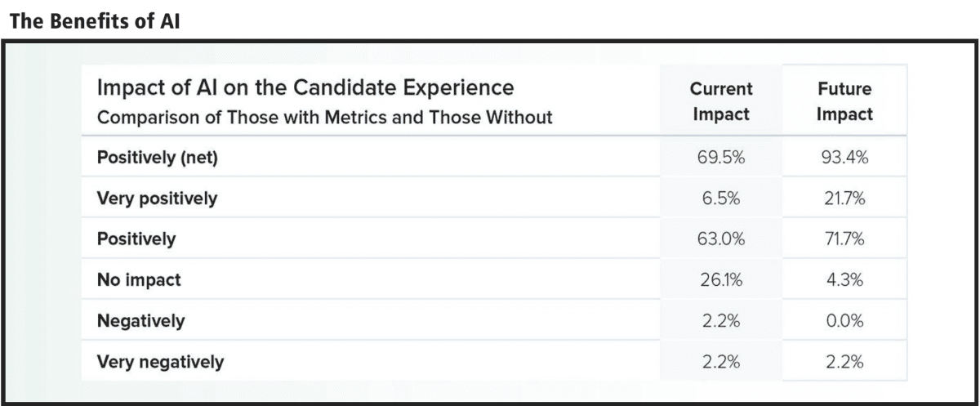Click The Benefits of AI heading
This screenshot has width=980, height=406.
pos(95,22)
